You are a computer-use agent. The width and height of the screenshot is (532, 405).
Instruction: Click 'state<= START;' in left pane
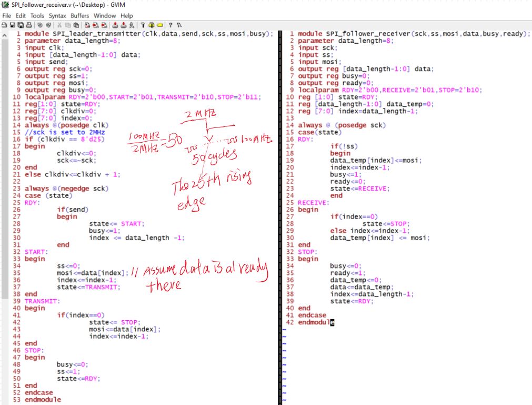pos(117,224)
